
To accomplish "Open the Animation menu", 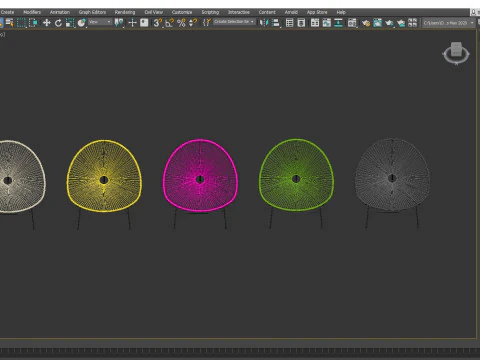I will tap(60, 12).
